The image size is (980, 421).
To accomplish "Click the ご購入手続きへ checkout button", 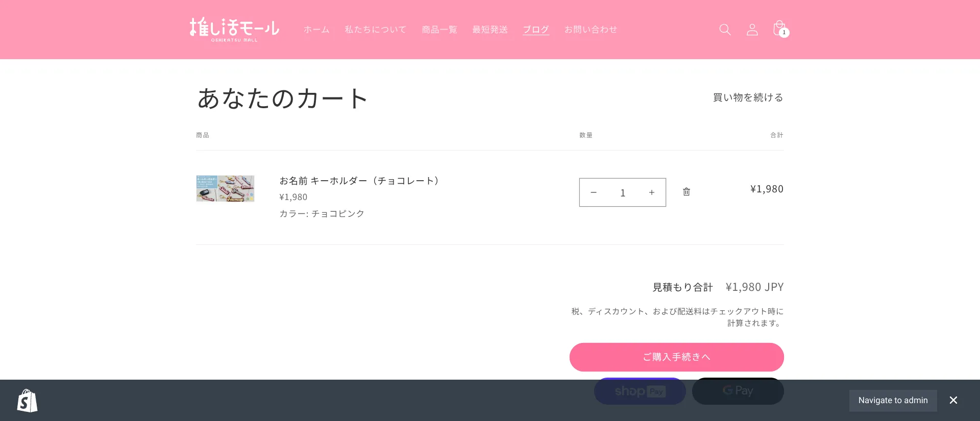I will pyautogui.click(x=676, y=357).
